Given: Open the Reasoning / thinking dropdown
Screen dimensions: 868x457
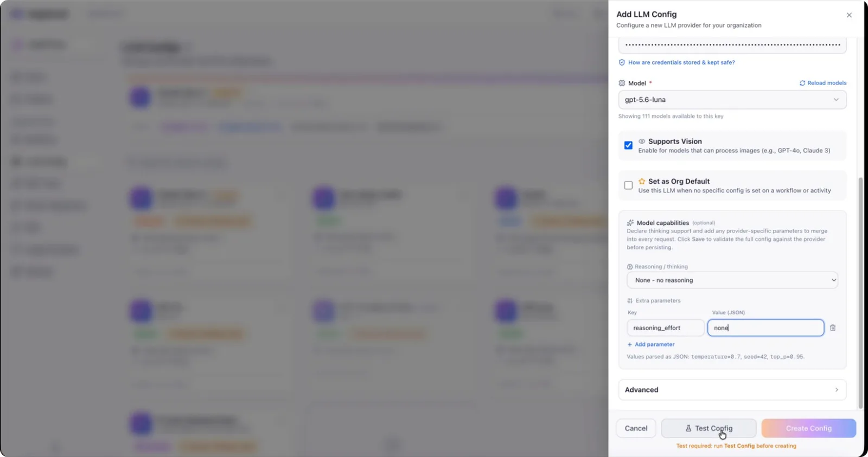Looking at the screenshot, I should pyautogui.click(x=732, y=280).
